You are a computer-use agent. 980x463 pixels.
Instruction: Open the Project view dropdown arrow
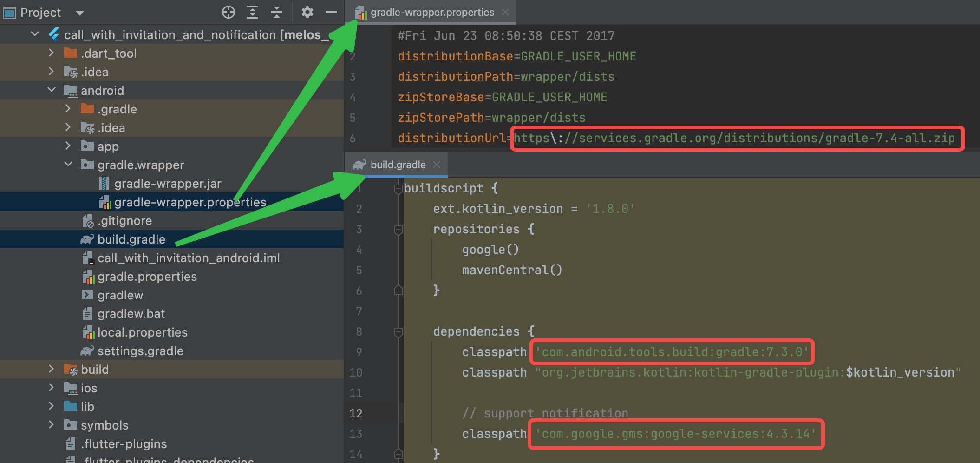(x=80, y=13)
